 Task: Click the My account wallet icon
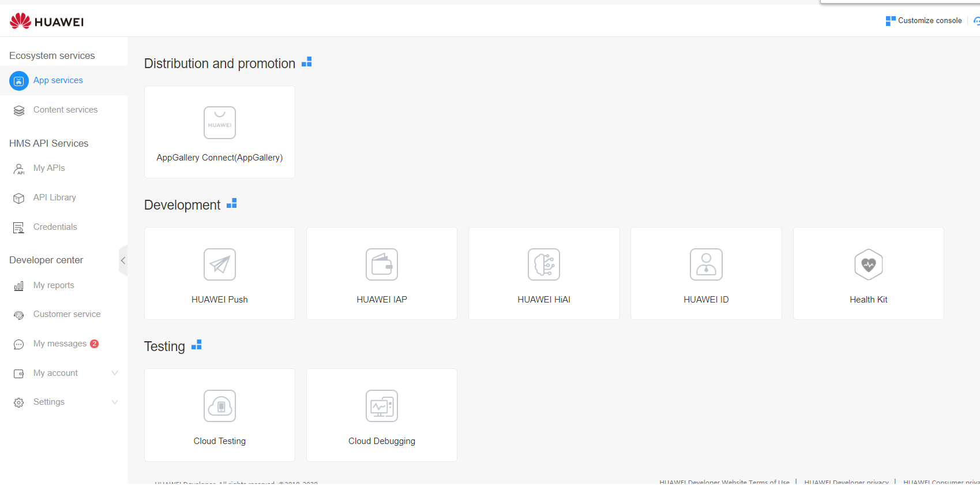click(x=19, y=374)
